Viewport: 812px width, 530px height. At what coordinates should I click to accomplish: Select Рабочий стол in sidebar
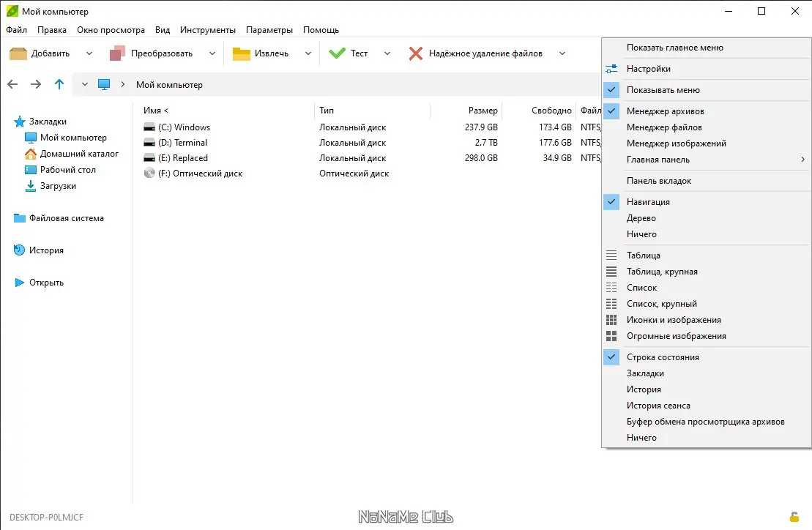68,170
